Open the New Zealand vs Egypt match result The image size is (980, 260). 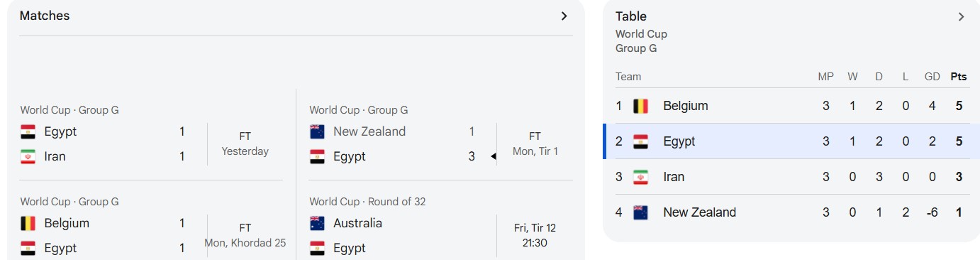coord(440,135)
